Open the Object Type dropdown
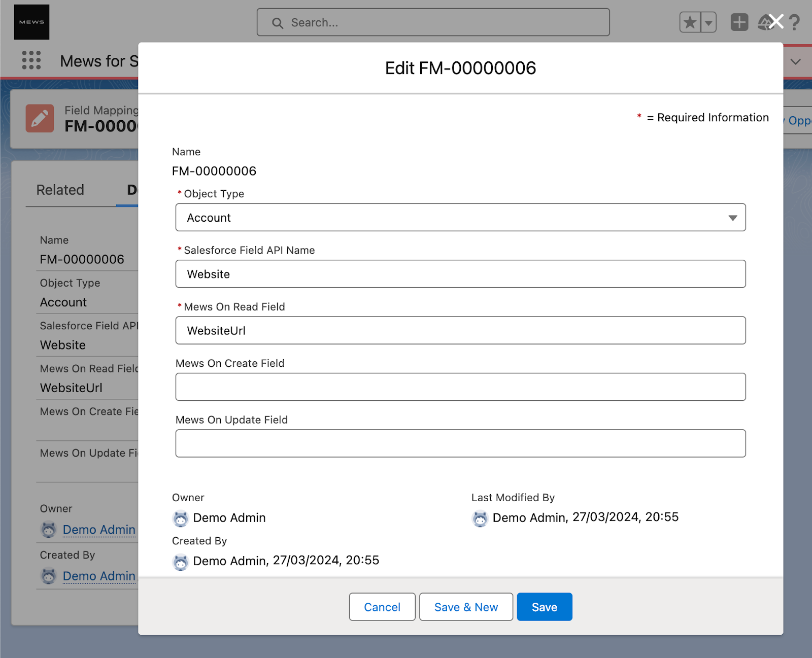The width and height of the screenshot is (812, 658). point(460,218)
